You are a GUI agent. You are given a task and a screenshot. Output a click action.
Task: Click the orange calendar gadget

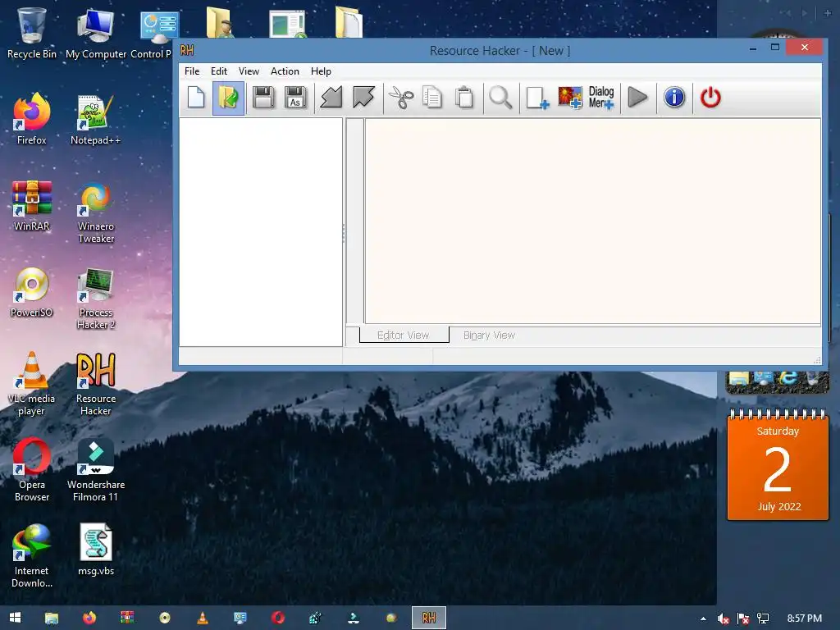point(778,464)
